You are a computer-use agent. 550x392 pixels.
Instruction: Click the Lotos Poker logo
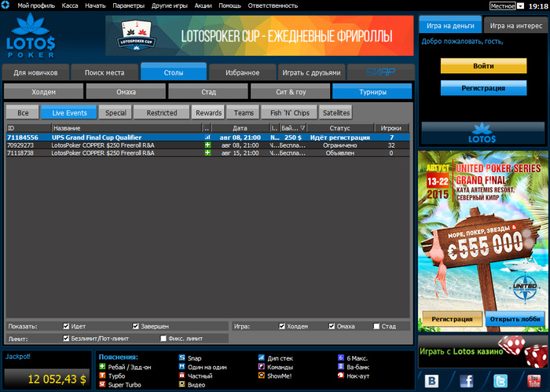(x=31, y=35)
